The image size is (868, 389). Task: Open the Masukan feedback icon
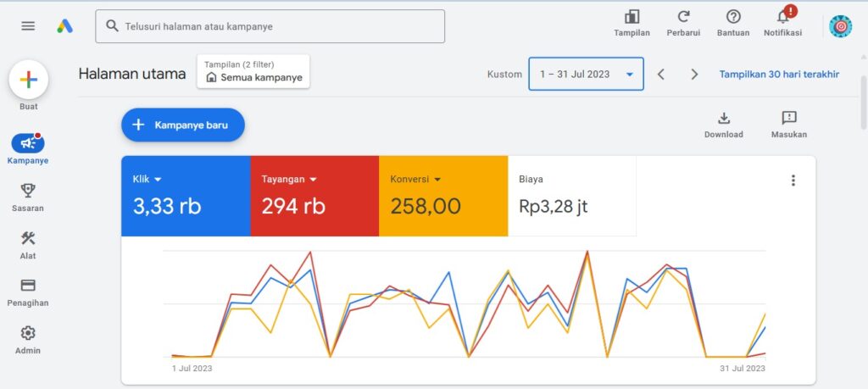click(x=788, y=119)
